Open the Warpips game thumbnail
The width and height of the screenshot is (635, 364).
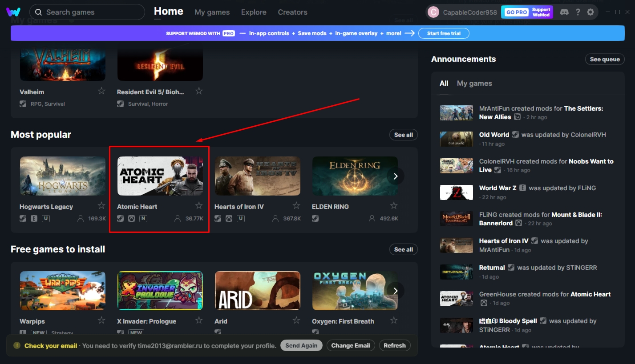[x=63, y=291]
